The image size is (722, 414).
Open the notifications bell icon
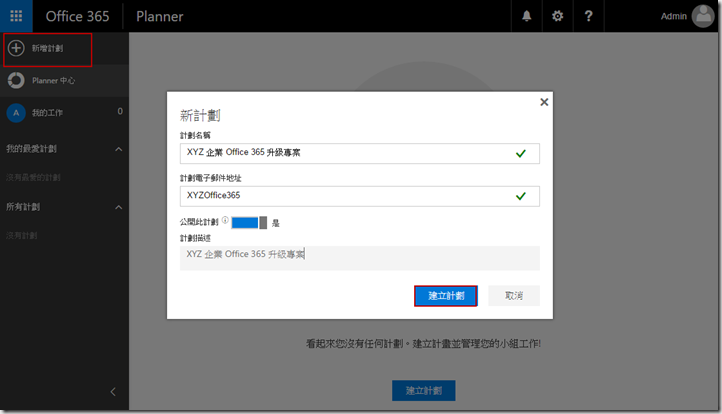(527, 16)
